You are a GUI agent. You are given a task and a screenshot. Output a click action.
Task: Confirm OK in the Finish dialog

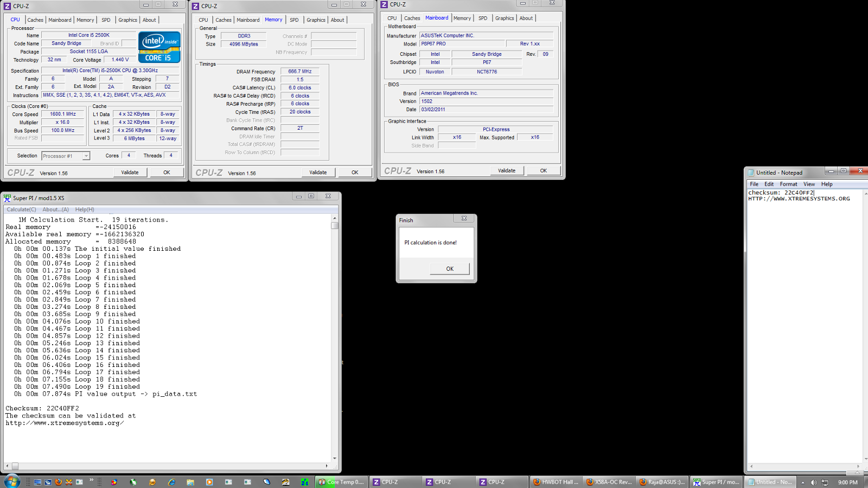[450, 269]
